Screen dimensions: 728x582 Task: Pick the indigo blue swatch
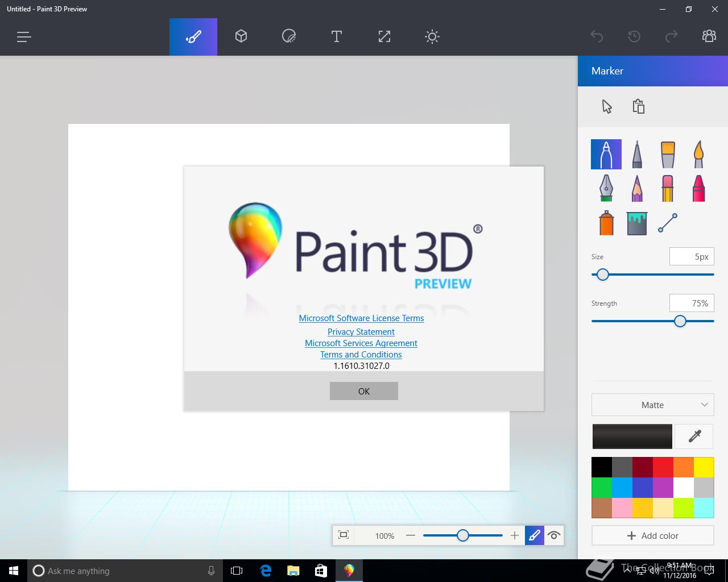click(643, 488)
